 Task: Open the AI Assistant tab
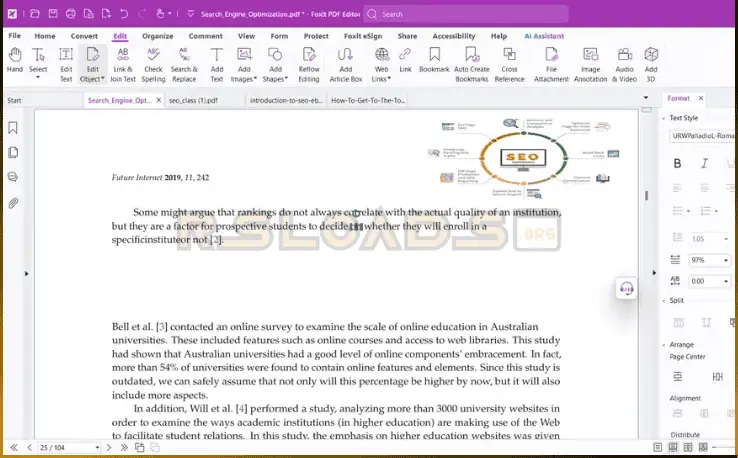tap(544, 36)
